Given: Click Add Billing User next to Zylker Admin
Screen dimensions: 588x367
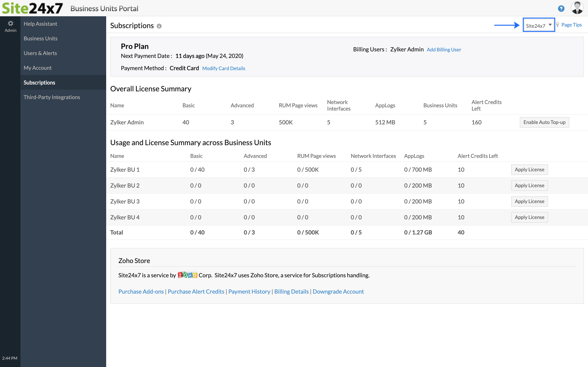Looking at the screenshot, I should point(444,50).
